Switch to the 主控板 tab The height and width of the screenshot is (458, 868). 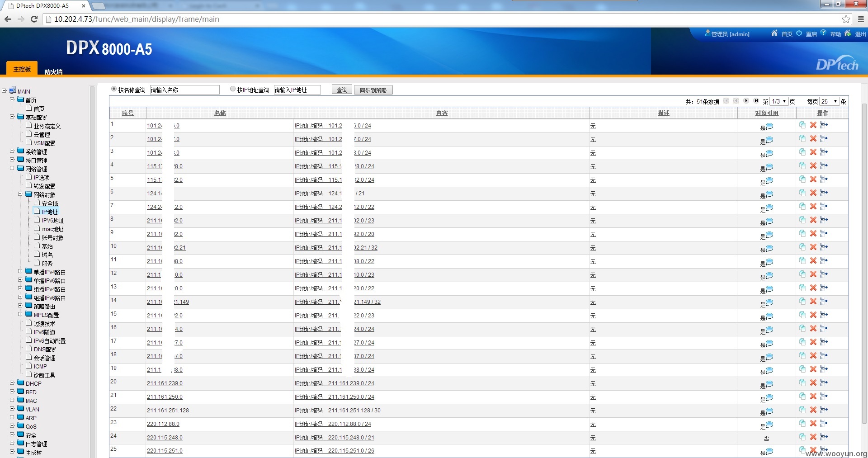pos(22,69)
